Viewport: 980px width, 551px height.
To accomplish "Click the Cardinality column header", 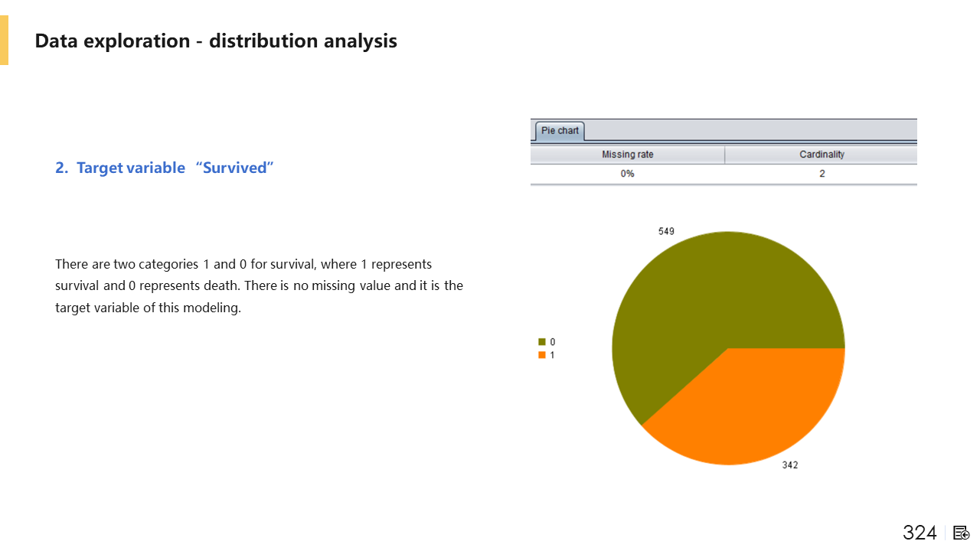I will point(822,155).
